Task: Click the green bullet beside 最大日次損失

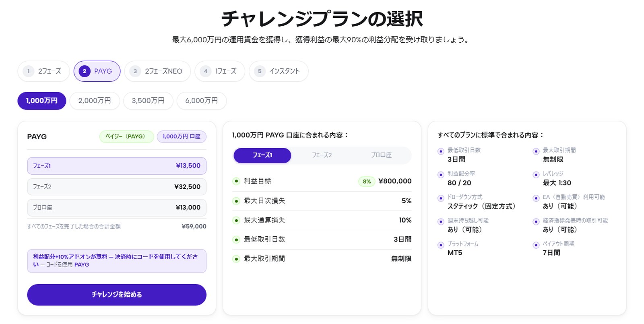Action: click(x=236, y=201)
